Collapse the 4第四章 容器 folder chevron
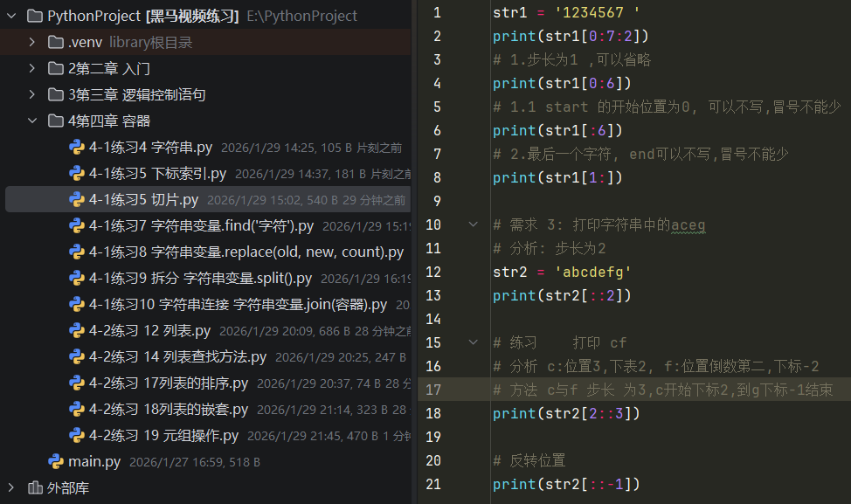Viewport: 851px width, 504px height. [x=32, y=120]
